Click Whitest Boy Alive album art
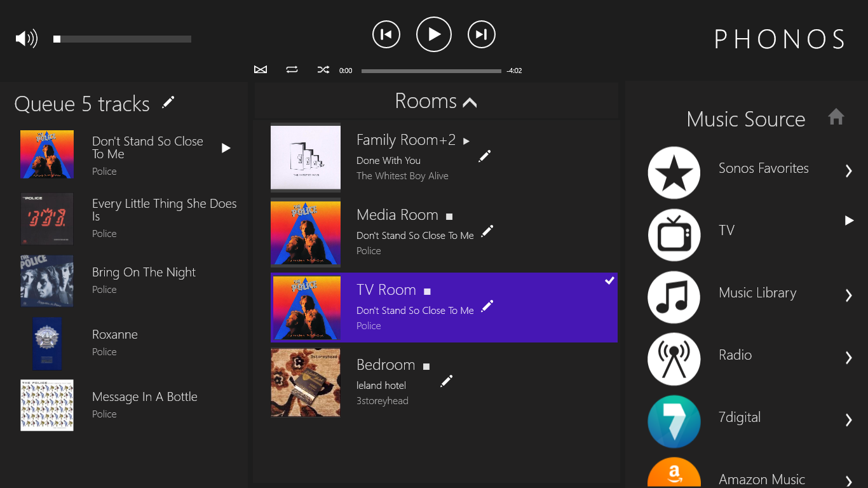 pos(306,158)
